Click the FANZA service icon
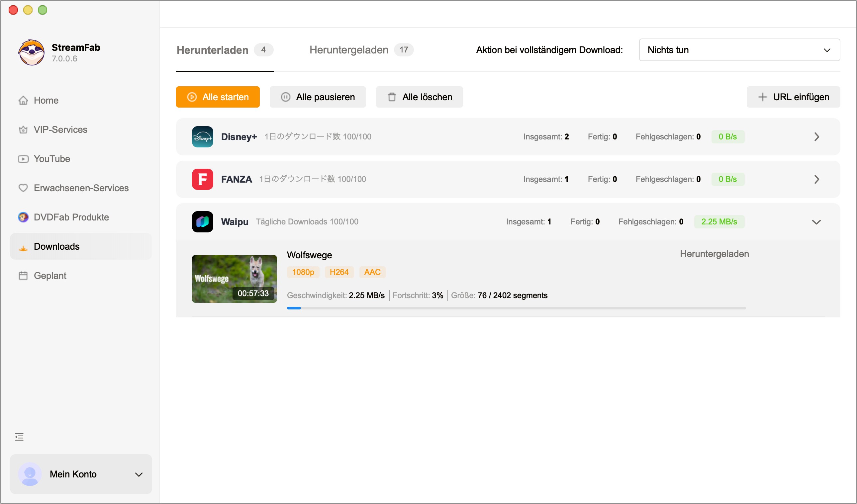 point(202,179)
